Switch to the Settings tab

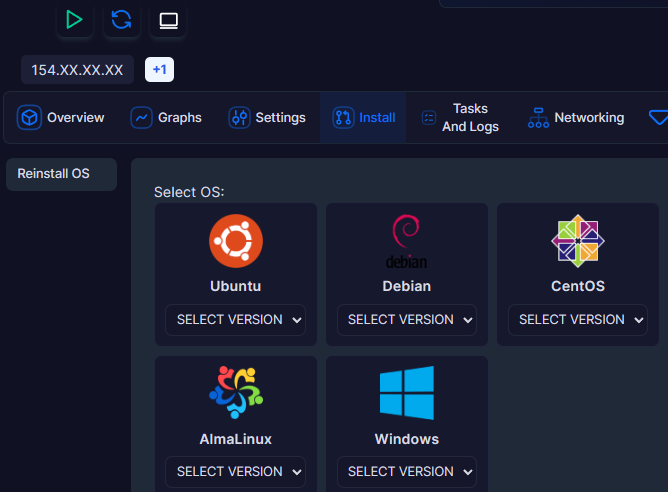[x=267, y=118]
